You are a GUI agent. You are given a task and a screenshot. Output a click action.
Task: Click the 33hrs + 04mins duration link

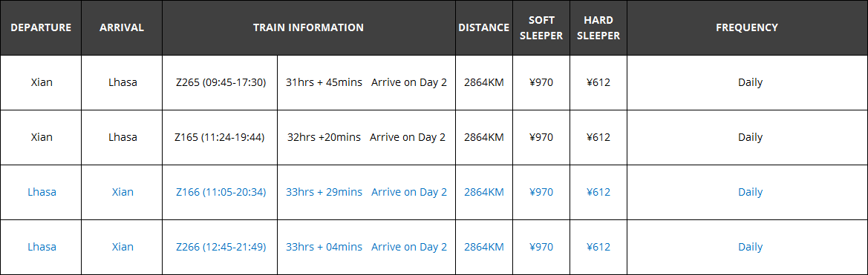tap(324, 247)
